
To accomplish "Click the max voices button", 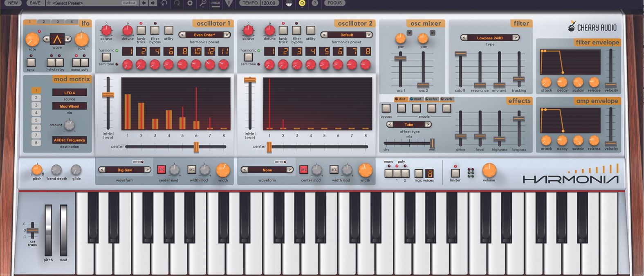I will (x=419, y=173).
